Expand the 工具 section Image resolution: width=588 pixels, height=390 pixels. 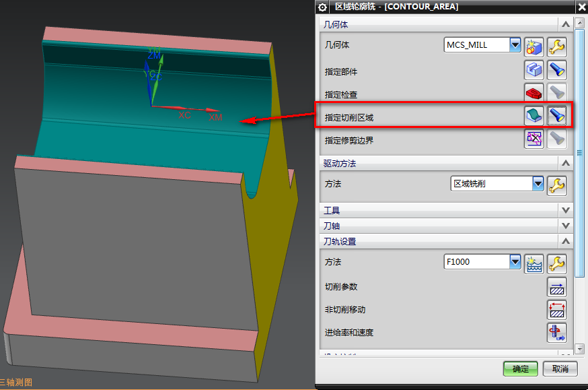coord(565,211)
